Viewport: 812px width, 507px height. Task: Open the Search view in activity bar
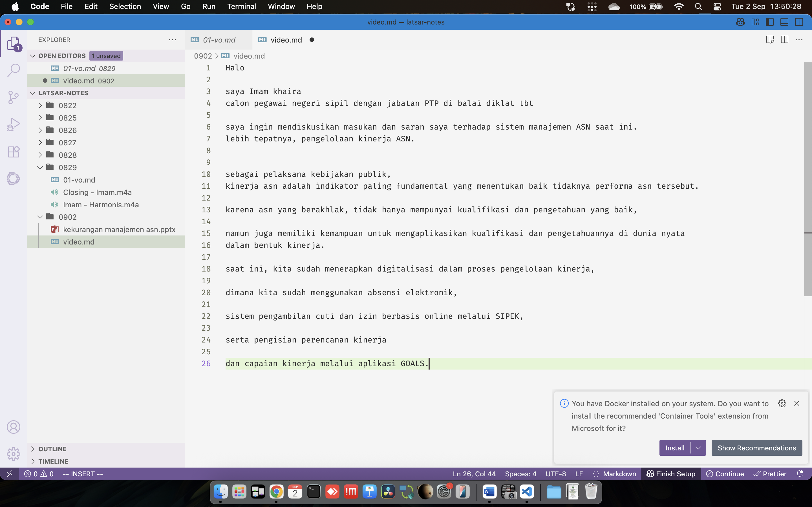(x=14, y=70)
